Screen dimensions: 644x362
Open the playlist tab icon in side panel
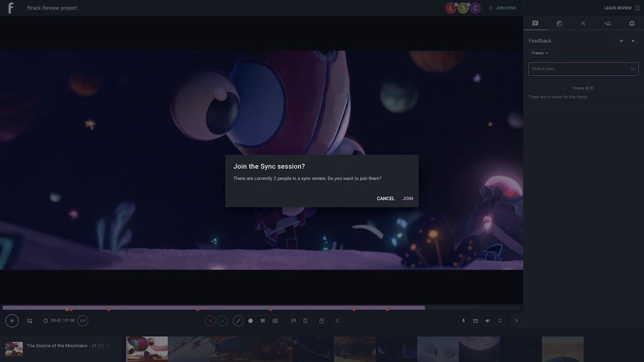point(583,23)
